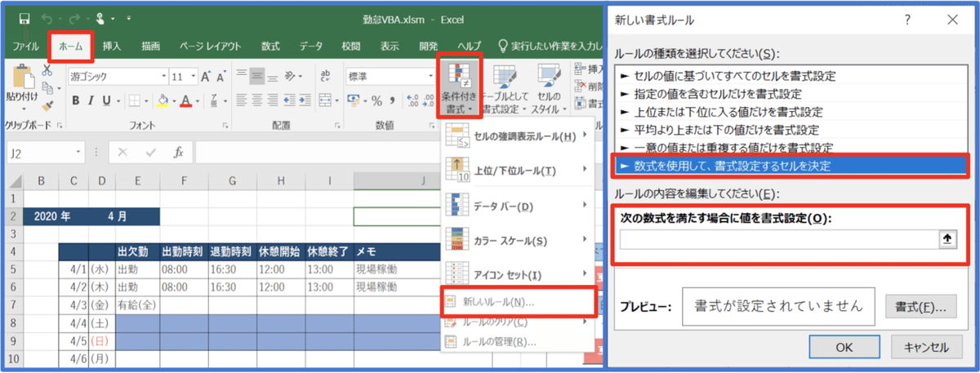
Task: Open the 上位/下位ルール submenu
Action: point(516,171)
